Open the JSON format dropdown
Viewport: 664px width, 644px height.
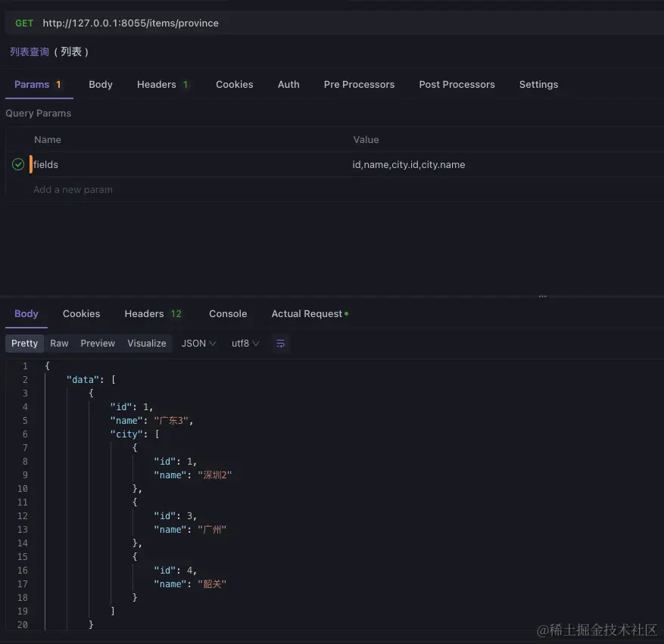coord(198,344)
